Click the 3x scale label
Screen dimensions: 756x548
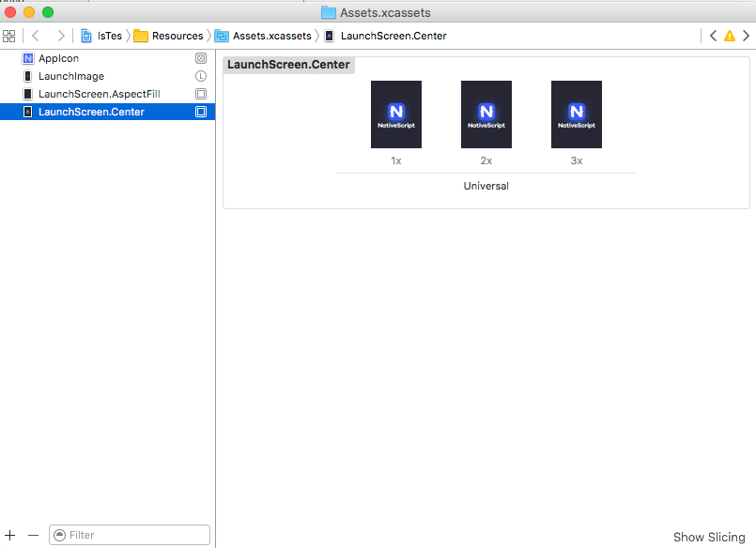577,160
